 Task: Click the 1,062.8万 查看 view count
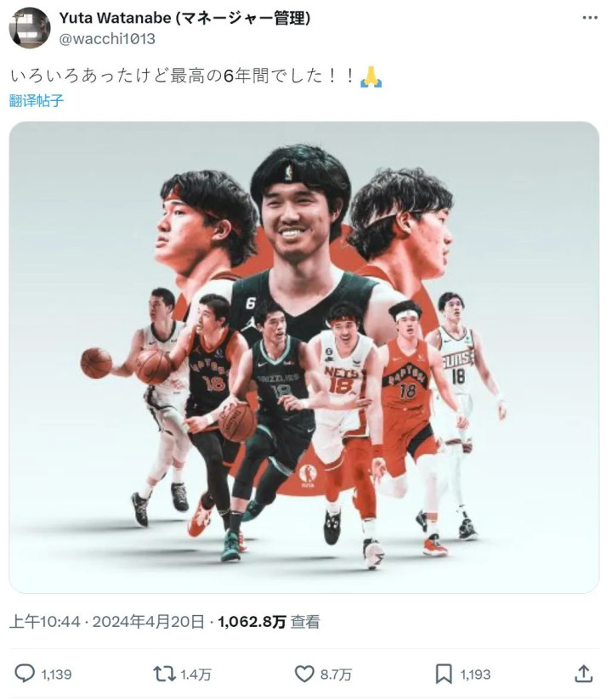[269, 622]
